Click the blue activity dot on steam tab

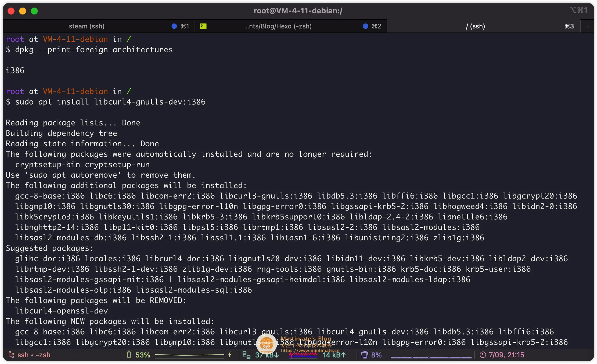(x=174, y=26)
